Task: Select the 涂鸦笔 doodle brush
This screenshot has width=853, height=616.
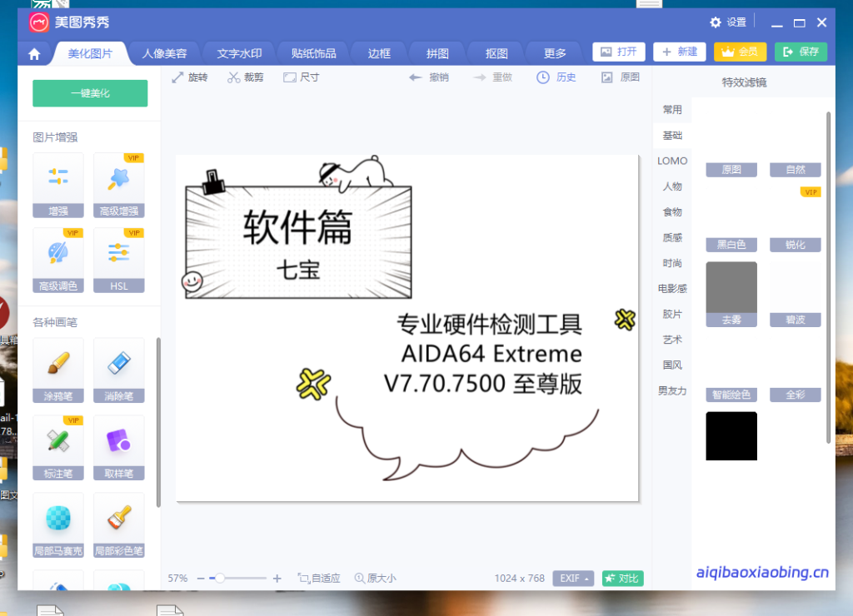Action: click(58, 370)
